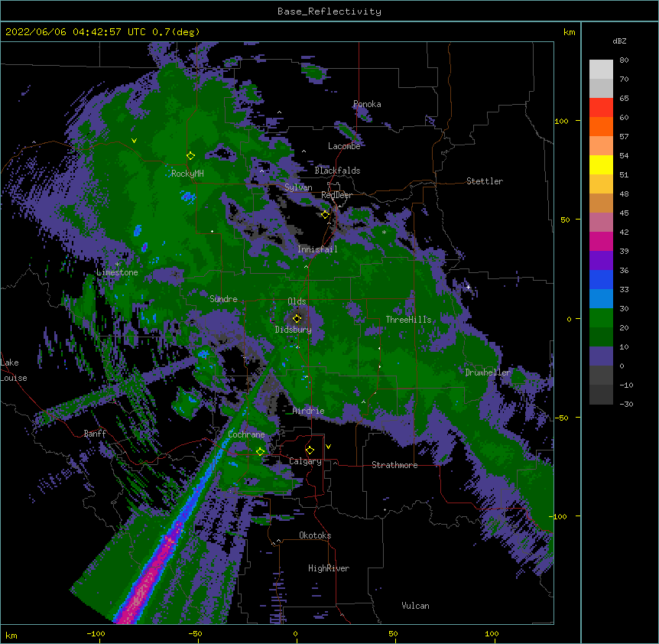This screenshot has width=659, height=644.
Task: Select the Ponoka city label
Action: point(367,104)
